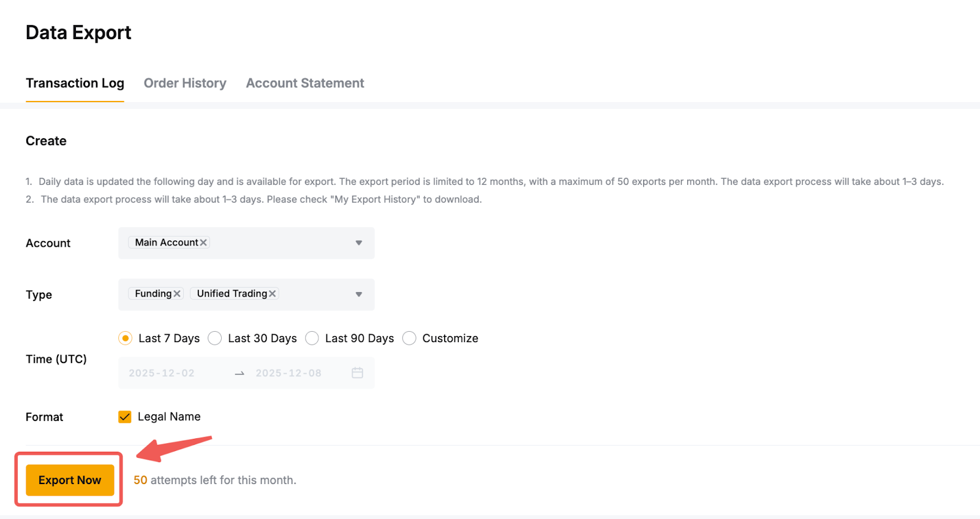Viewport: 980px width, 519px height.
Task: Remove the Funding type tag
Action: (177, 294)
